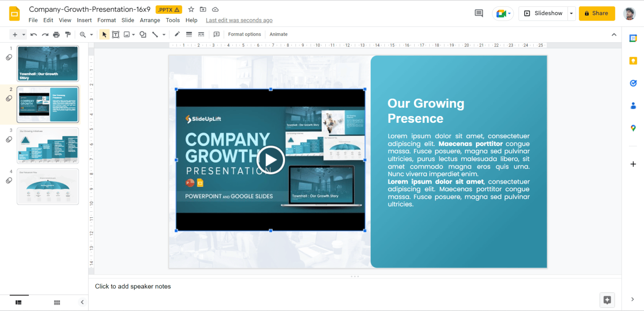
Task: Open the Arrange menu
Action: coord(150,20)
